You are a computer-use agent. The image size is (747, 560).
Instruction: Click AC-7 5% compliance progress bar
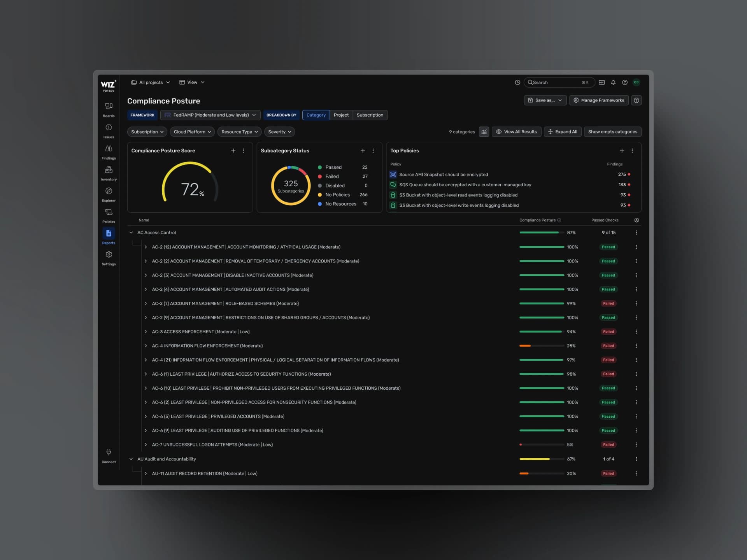pos(542,444)
